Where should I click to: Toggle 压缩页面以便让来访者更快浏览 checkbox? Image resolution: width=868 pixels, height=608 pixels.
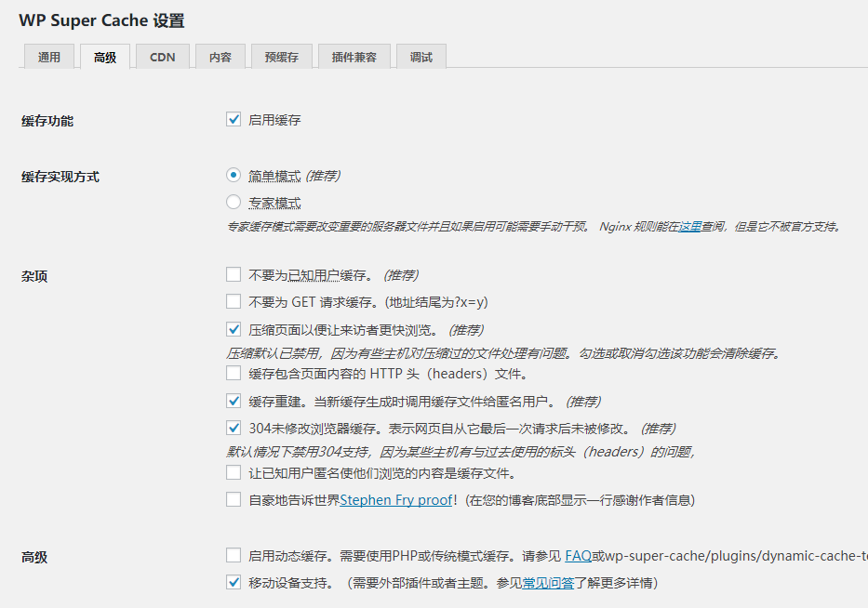(234, 330)
